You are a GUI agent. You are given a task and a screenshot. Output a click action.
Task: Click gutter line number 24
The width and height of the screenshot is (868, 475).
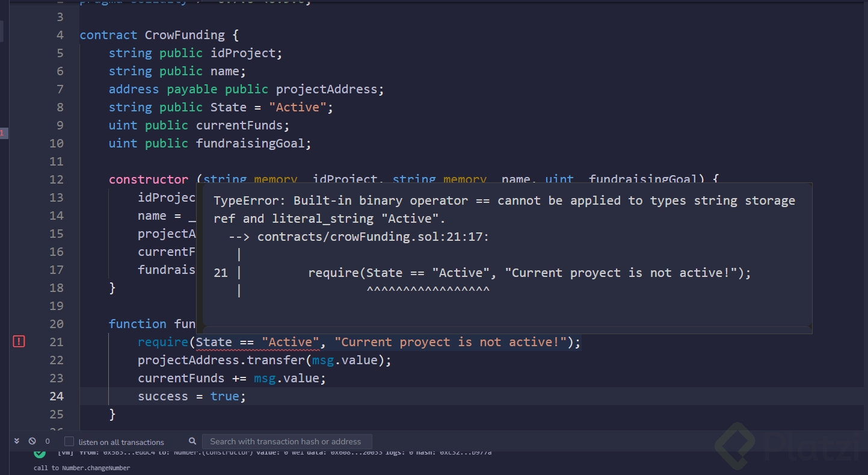coord(57,396)
